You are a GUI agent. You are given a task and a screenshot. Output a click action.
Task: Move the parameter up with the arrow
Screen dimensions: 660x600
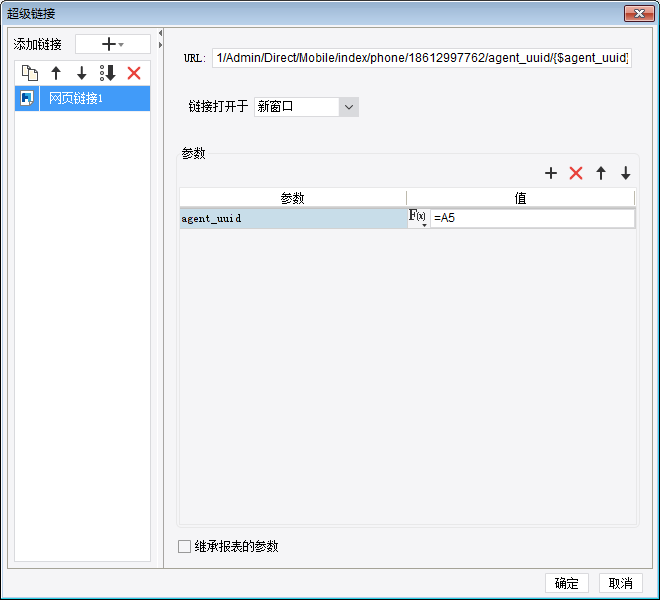click(x=601, y=173)
